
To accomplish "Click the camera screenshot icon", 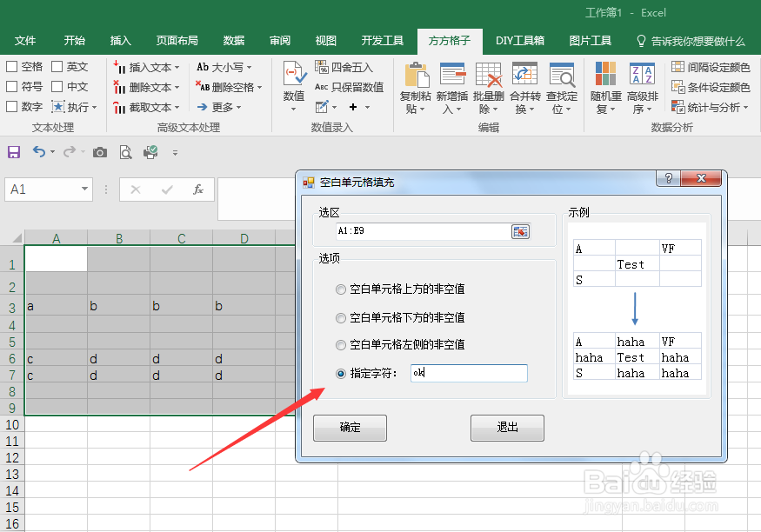I will tap(100, 152).
